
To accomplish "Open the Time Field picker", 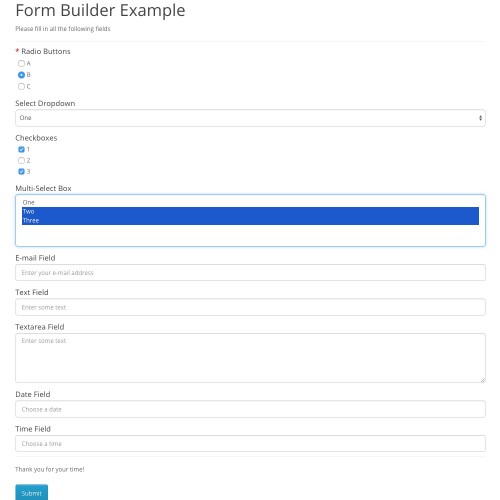I will pos(250,444).
